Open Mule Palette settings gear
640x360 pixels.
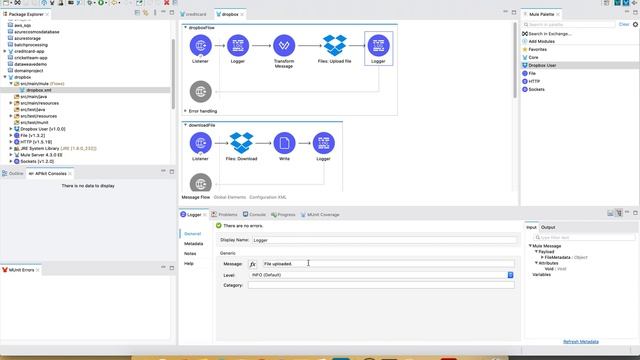coord(635,24)
